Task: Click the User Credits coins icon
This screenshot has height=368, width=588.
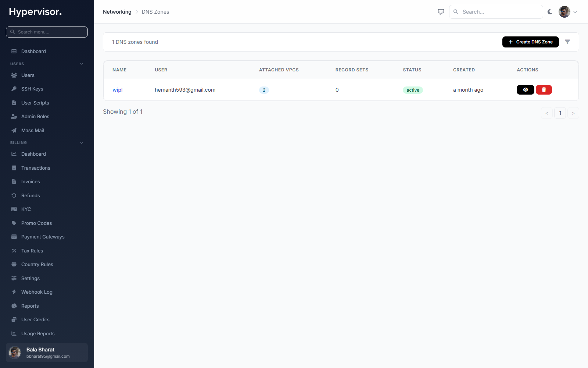Action: [x=14, y=319]
